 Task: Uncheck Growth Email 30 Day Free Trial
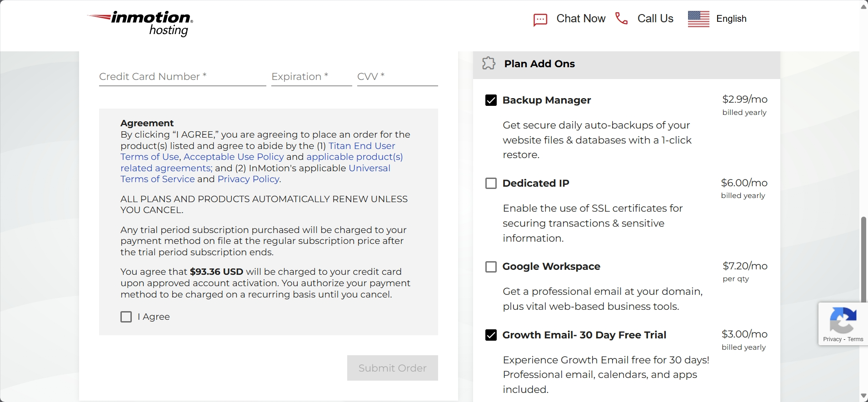491,335
